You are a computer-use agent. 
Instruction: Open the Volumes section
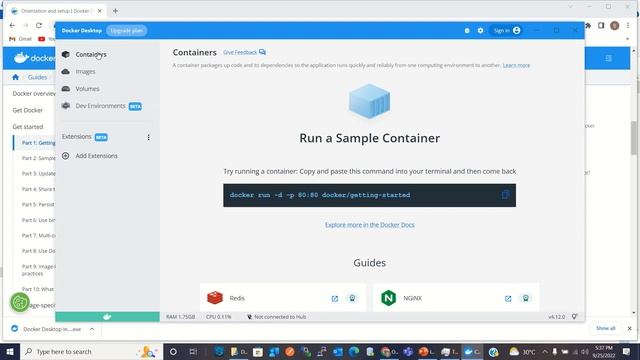coord(87,89)
